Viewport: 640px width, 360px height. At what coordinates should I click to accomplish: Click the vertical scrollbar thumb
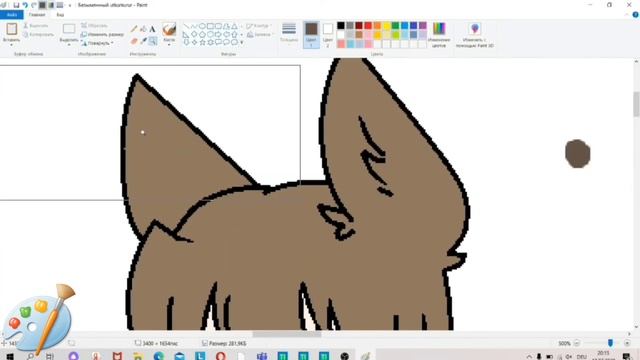click(636, 104)
